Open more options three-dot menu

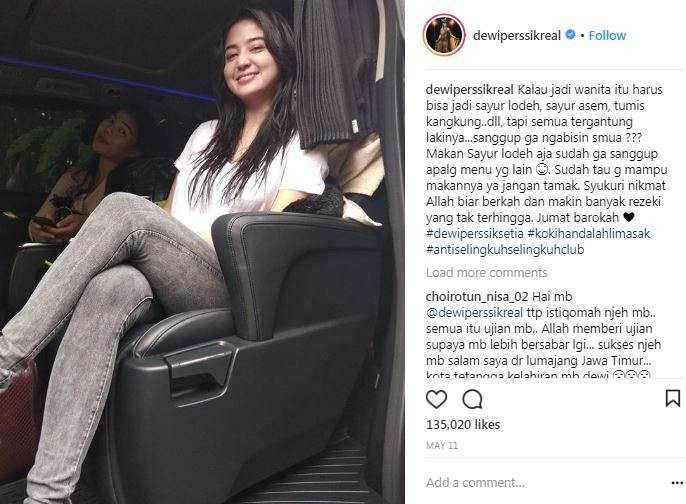click(677, 483)
